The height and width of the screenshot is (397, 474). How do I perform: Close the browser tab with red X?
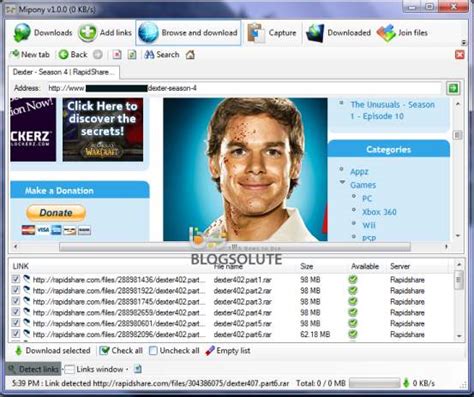460,55
